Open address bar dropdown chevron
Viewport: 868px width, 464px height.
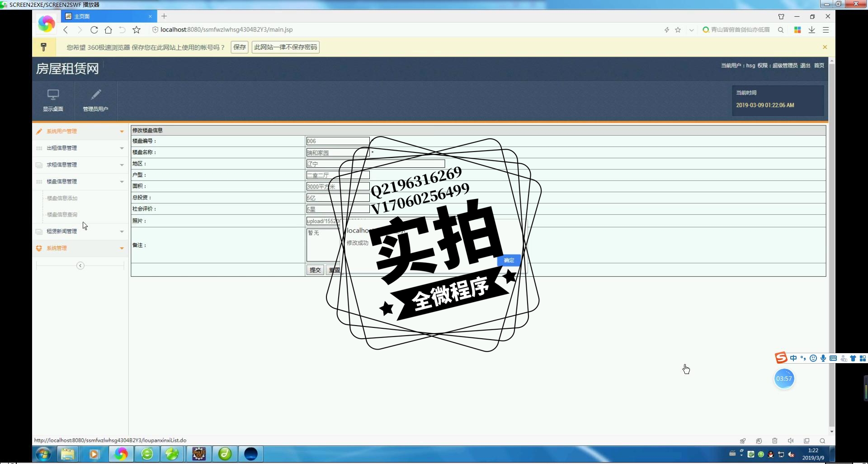click(691, 30)
